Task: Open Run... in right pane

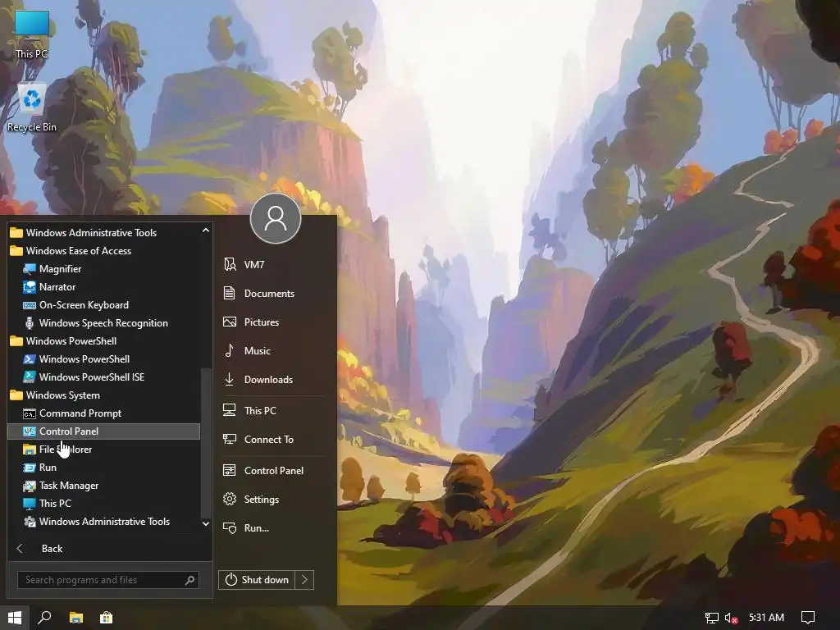Action: point(274,528)
